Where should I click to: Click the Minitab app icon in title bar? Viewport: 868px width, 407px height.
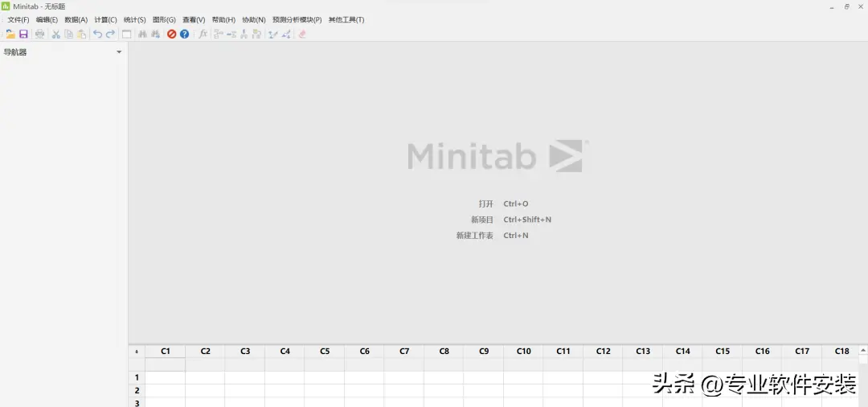[x=6, y=6]
